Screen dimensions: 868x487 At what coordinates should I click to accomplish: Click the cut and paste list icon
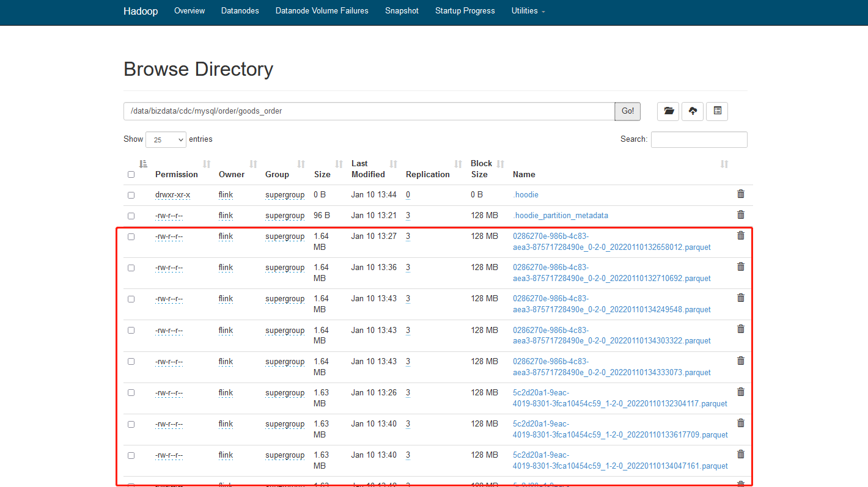tap(717, 111)
